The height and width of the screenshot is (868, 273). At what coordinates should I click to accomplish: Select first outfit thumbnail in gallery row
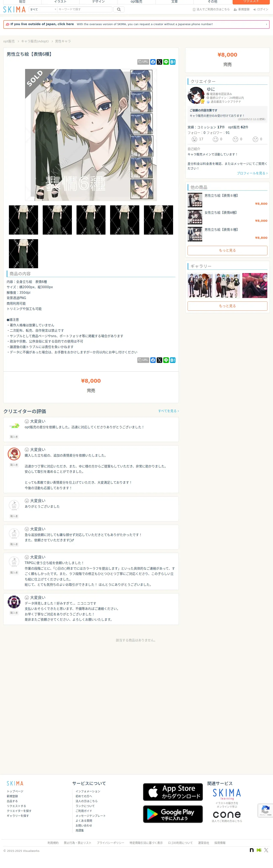pos(24,220)
